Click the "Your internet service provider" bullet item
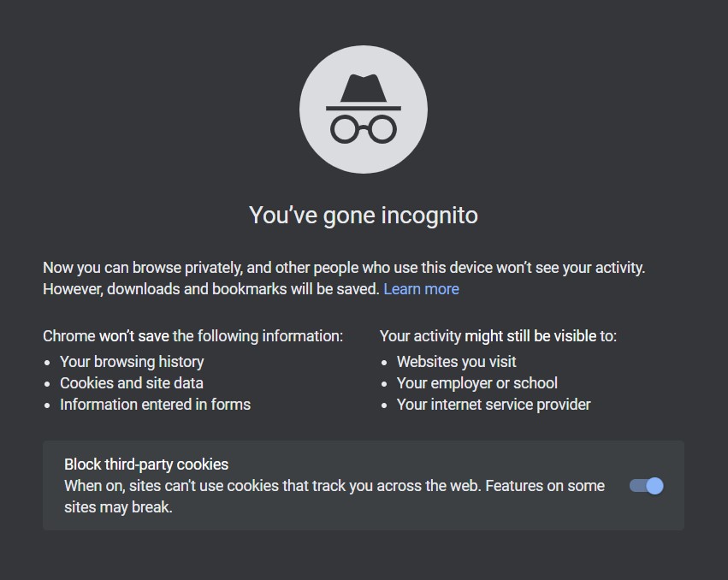 (x=494, y=405)
